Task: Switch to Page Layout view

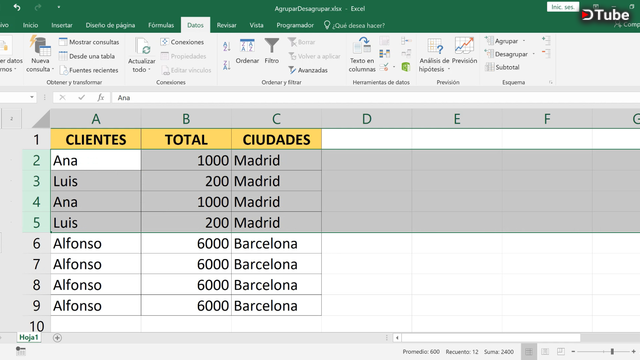Action: (x=545, y=351)
